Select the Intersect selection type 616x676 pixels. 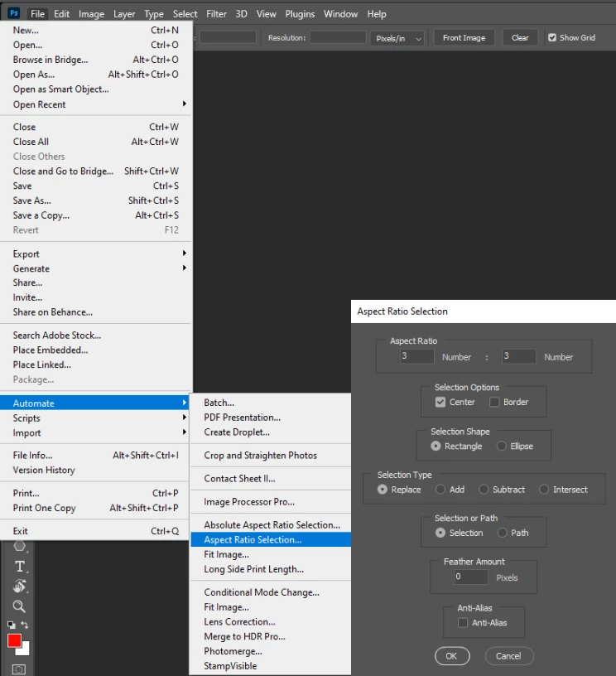coord(544,490)
